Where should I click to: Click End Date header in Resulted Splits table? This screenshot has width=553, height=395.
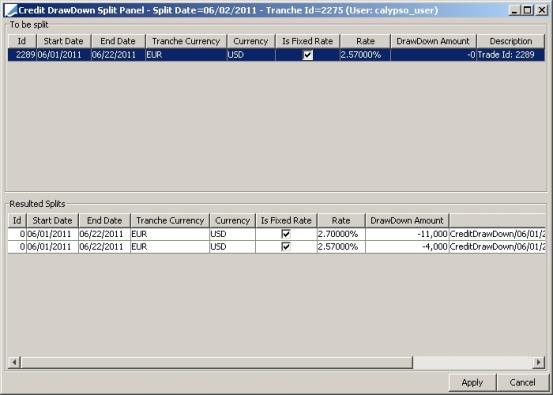pyautogui.click(x=104, y=220)
